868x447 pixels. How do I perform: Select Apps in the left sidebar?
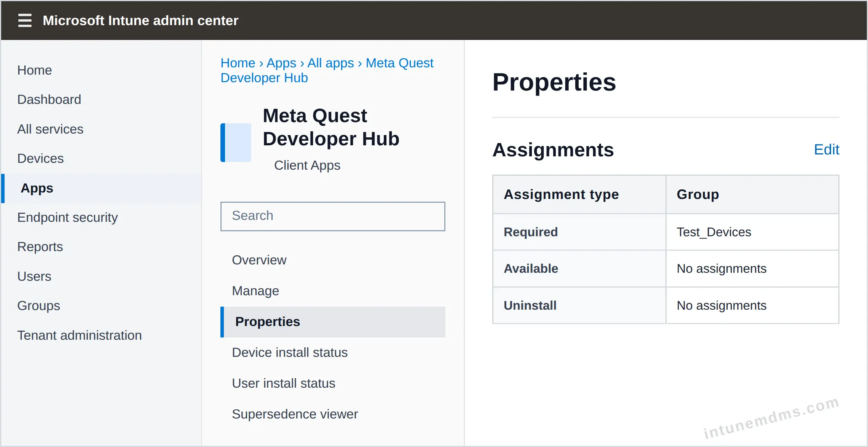click(x=101, y=188)
